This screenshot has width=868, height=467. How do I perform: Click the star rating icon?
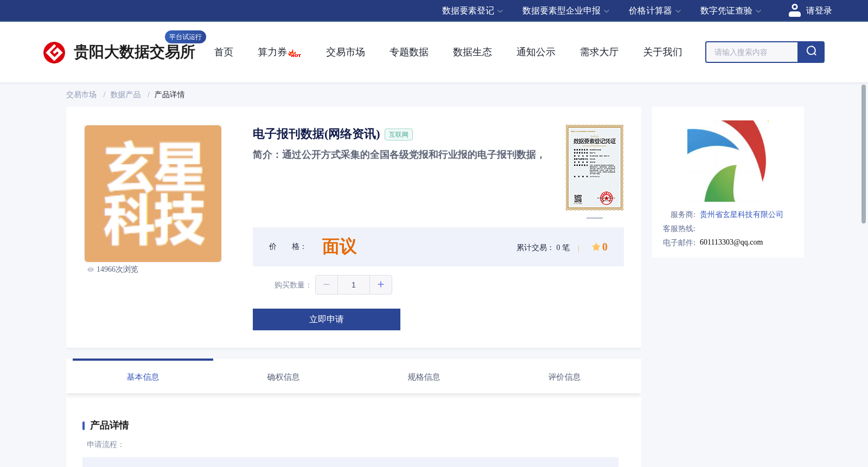pyautogui.click(x=596, y=247)
